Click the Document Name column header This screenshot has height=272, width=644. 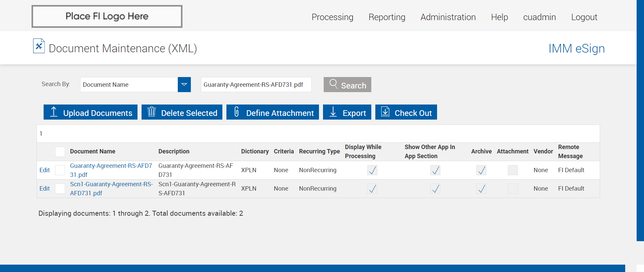93,151
